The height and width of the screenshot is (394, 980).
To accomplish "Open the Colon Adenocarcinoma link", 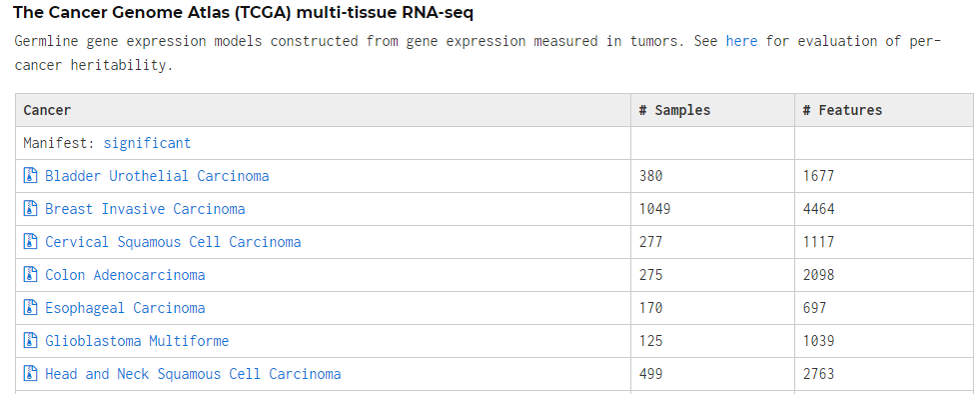I will point(125,275).
